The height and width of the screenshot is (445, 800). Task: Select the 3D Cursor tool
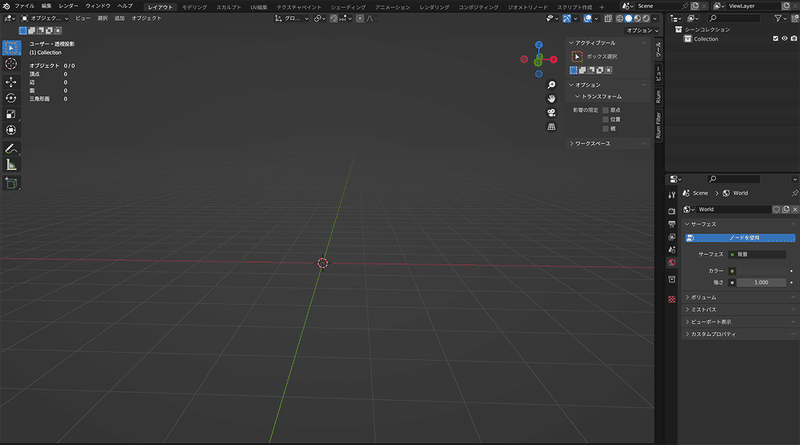(11, 64)
